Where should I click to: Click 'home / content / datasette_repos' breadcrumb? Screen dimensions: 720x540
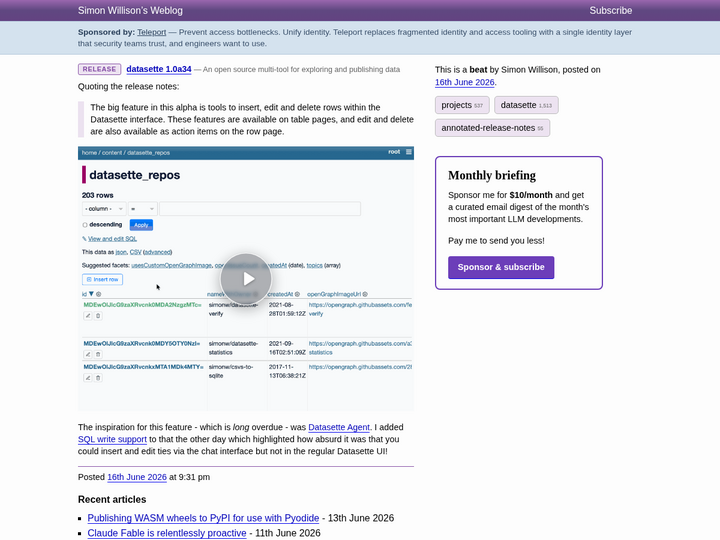pyautogui.click(x=126, y=152)
